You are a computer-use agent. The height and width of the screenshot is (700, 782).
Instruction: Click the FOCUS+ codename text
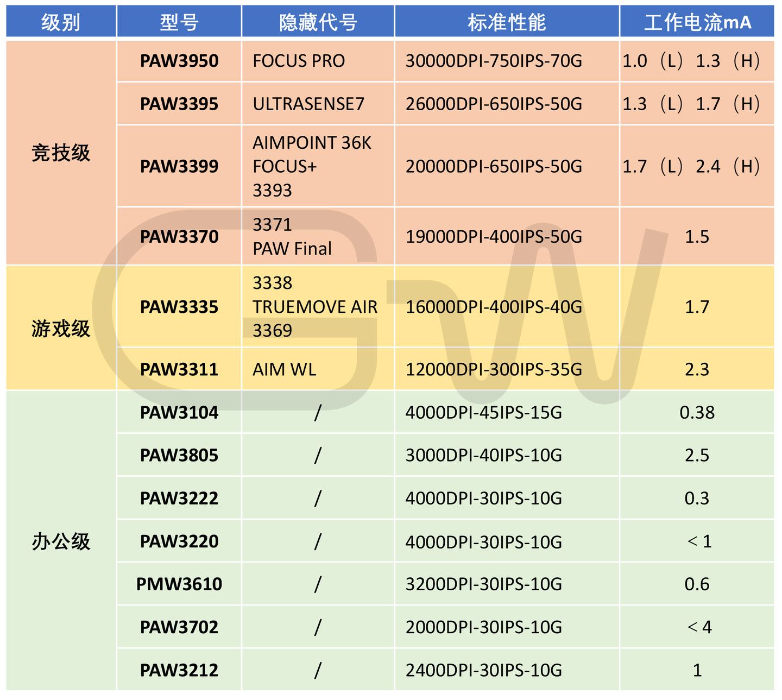click(285, 166)
